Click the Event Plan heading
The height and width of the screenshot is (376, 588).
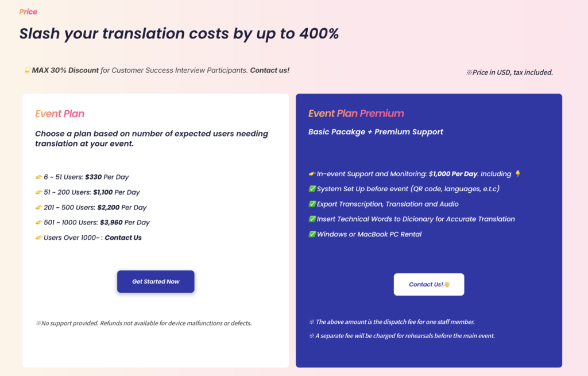[x=60, y=114]
